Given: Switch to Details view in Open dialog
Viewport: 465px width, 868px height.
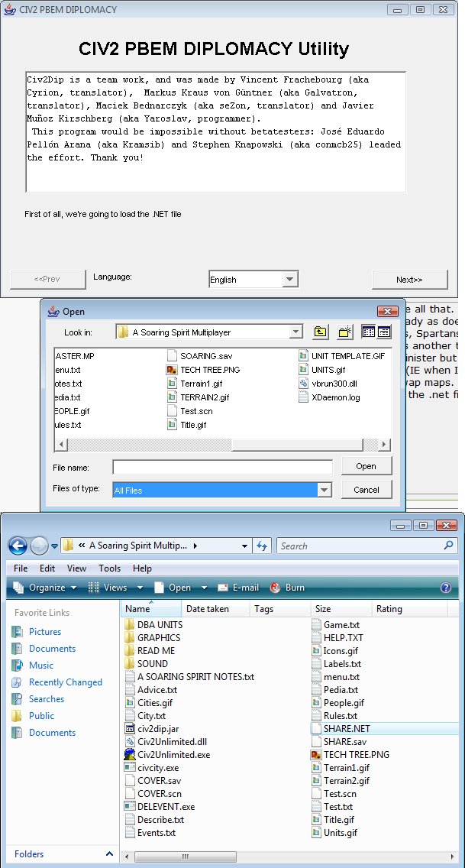Looking at the screenshot, I should tap(383, 332).
